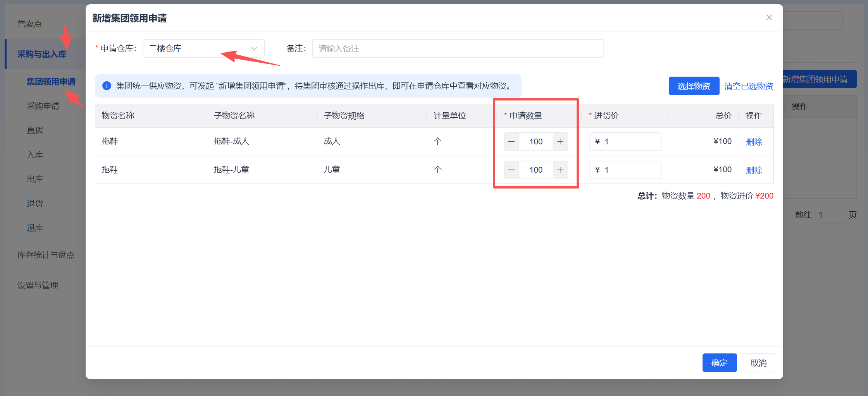Click the 前往 page number field

click(x=830, y=215)
